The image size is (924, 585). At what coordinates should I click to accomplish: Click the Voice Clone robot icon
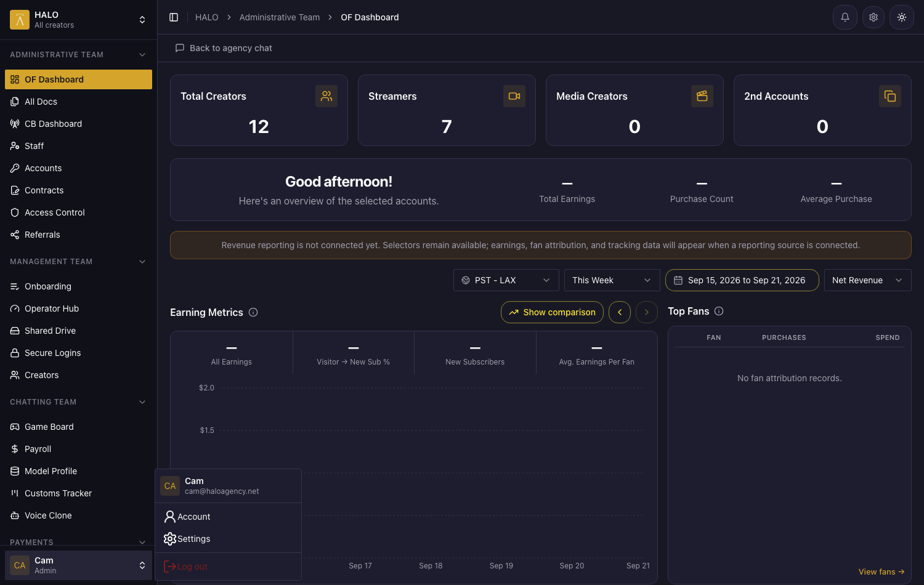click(15, 515)
